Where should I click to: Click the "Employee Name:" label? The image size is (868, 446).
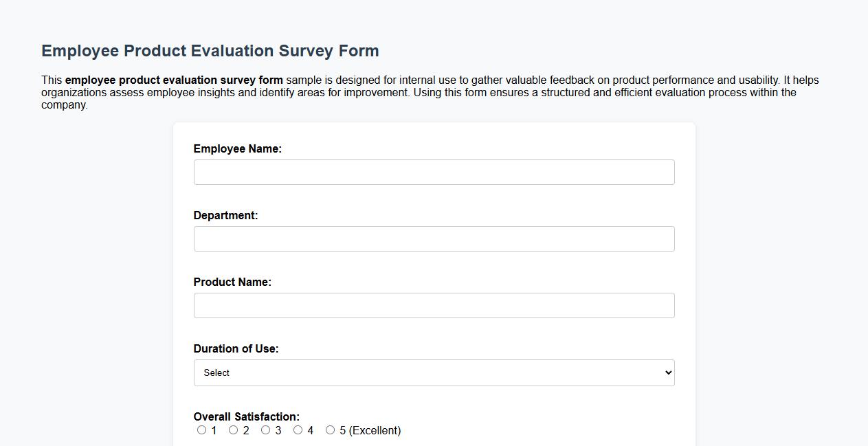pos(238,148)
